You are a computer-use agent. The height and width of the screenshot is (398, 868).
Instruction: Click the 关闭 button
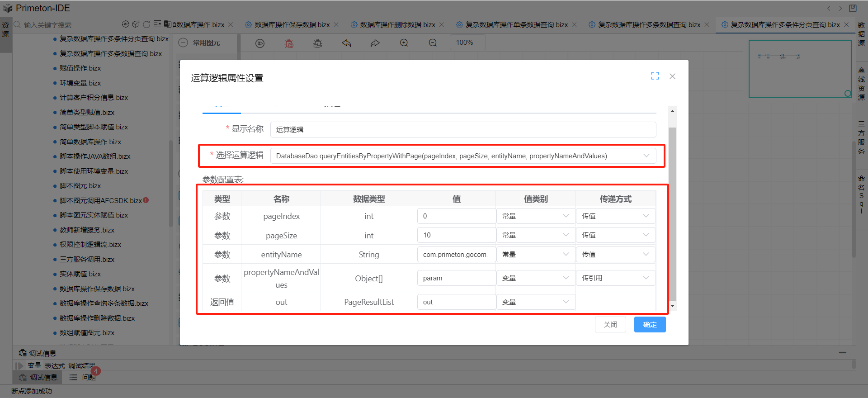610,325
